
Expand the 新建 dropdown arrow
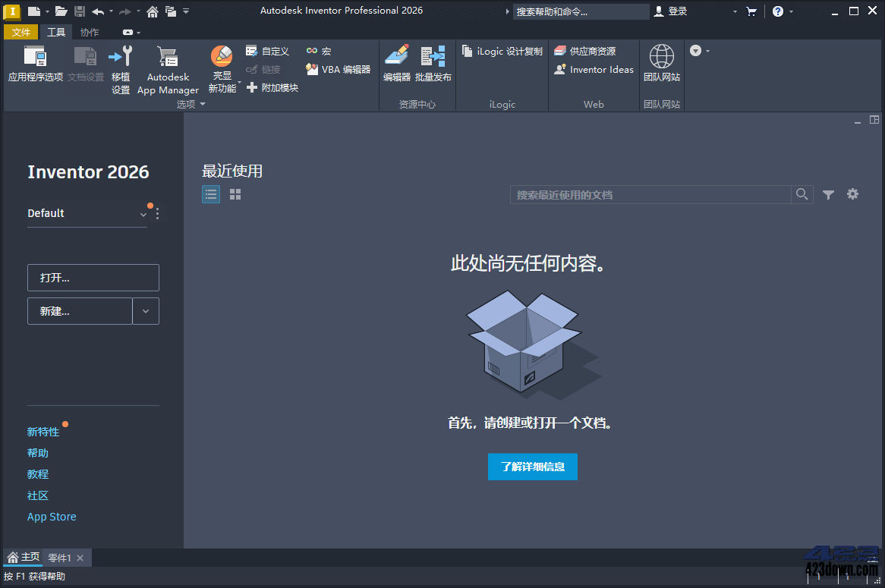[145, 311]
